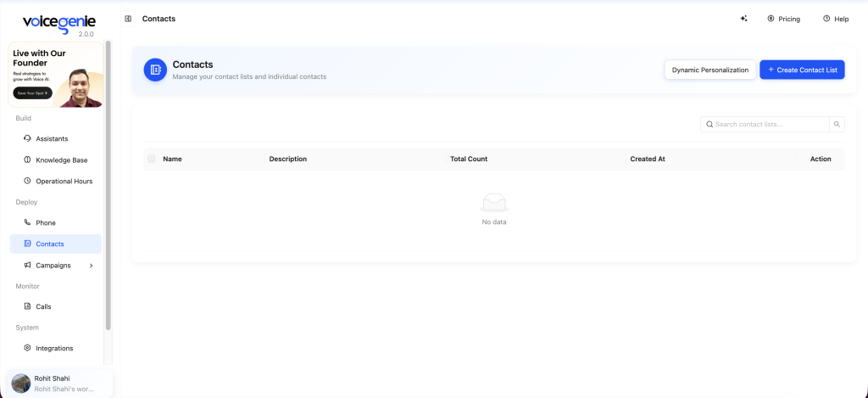Click the sparkle AI icon in header

tap(743, 19)
